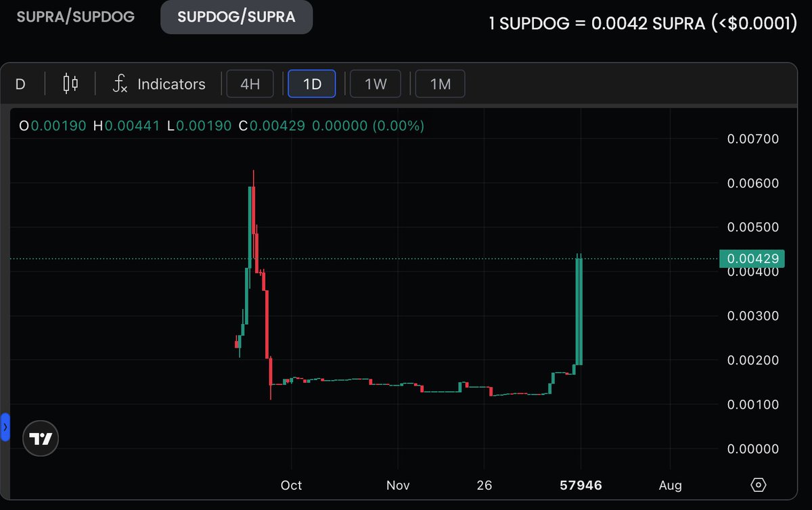Set the timeframe to 4H
Viewport: 812px width, 510px height.
pos(250,85)
